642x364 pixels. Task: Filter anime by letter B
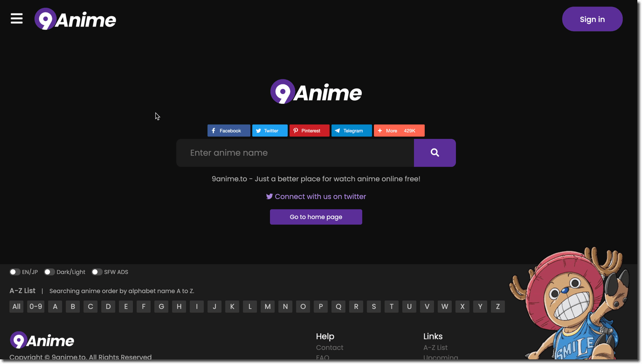(x=73, y=307)
